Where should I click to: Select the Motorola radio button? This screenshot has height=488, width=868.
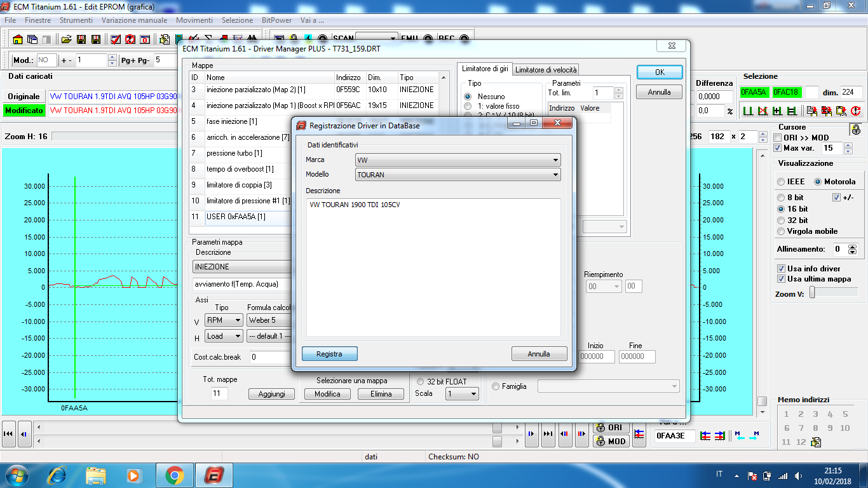point(818,182)
